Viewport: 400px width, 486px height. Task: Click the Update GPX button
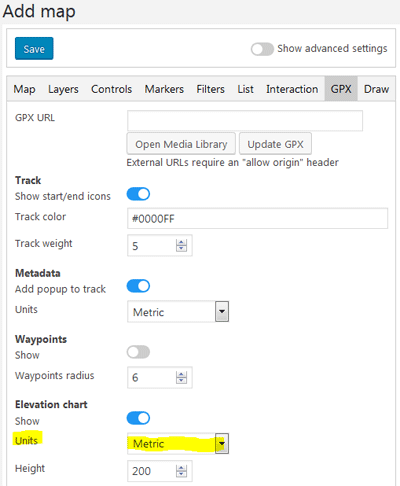[x=275, y=144]
